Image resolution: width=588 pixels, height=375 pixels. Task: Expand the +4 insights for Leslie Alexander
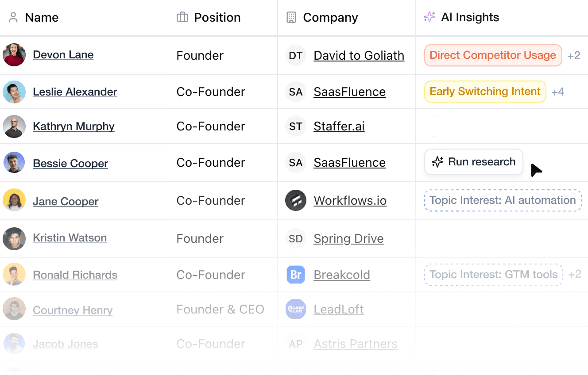coord(558,92)
